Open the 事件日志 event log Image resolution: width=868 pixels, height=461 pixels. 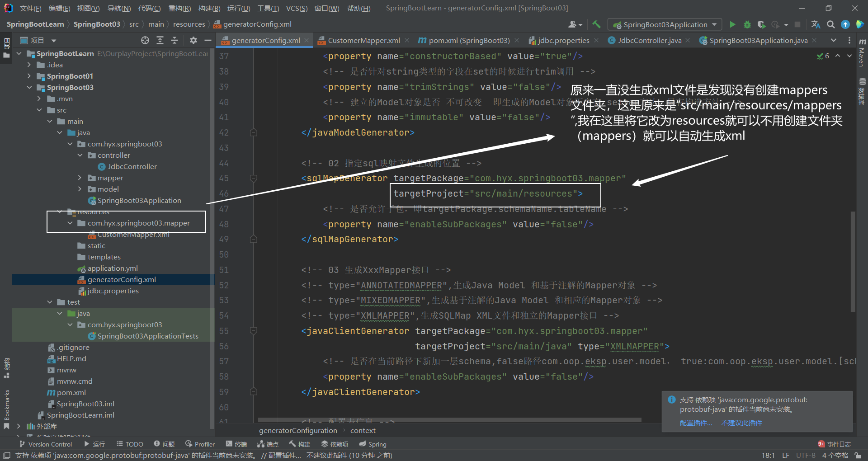pyautogui.click(x=835, y=444)
